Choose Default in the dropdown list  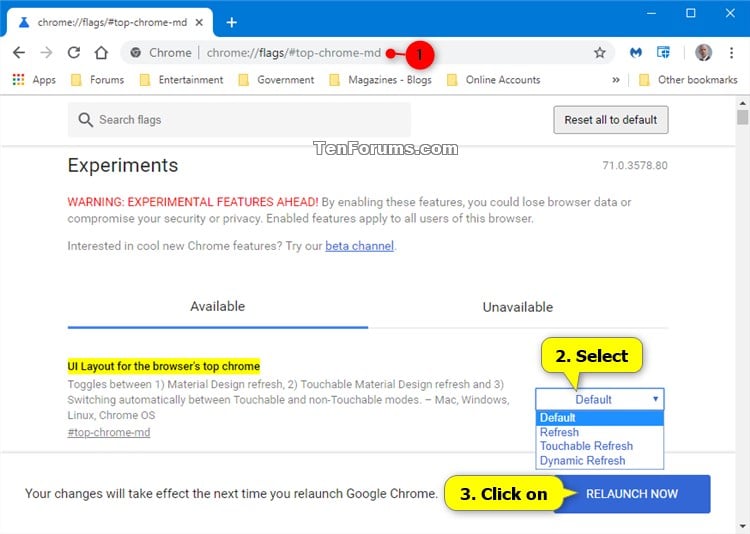click(600, 418)
